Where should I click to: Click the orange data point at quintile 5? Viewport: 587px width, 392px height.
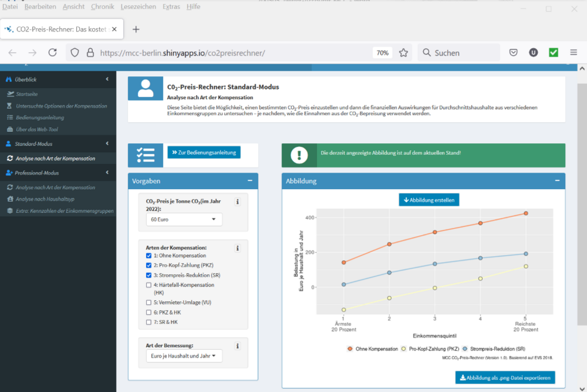coord(526,213)
